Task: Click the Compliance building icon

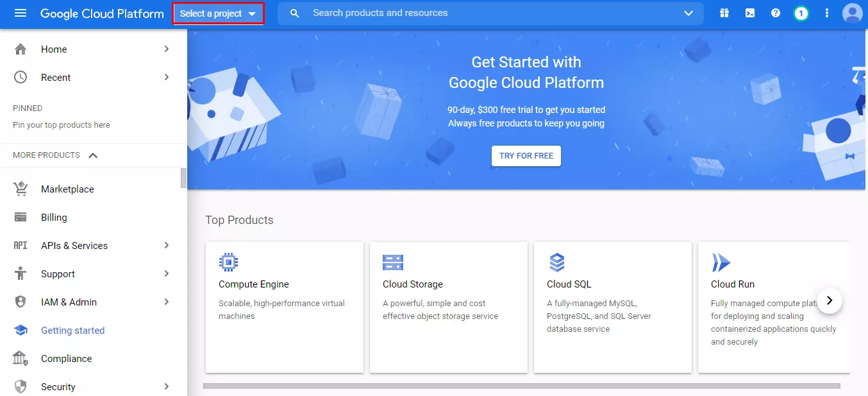Action: point(21,358)
